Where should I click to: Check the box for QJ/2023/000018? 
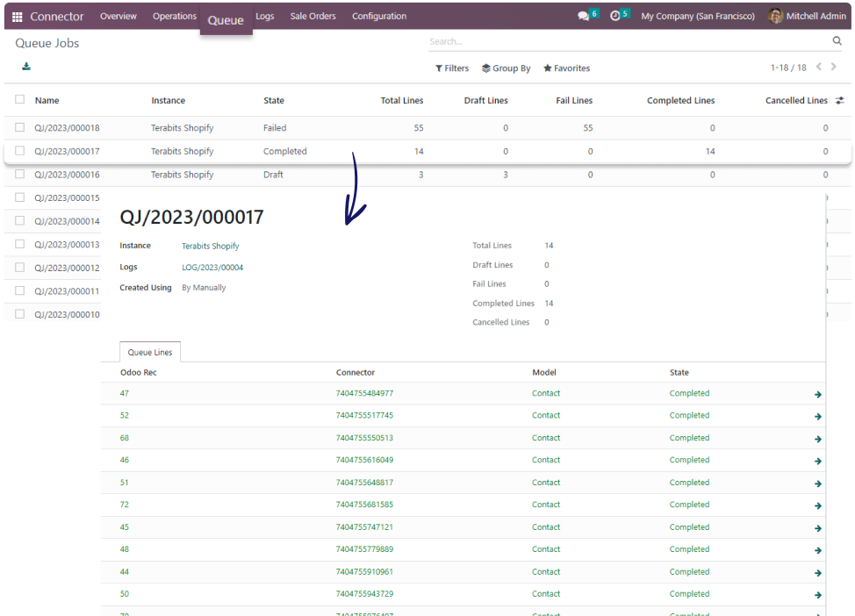pyautogui.click(x=20, y=127)
